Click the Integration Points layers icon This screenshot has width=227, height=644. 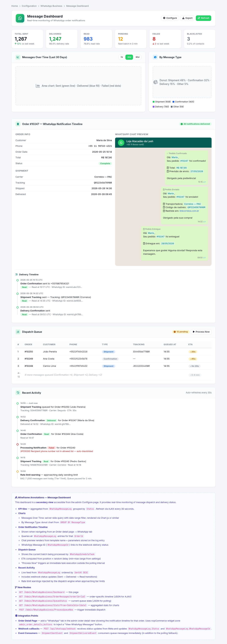(x=16, y=616)
